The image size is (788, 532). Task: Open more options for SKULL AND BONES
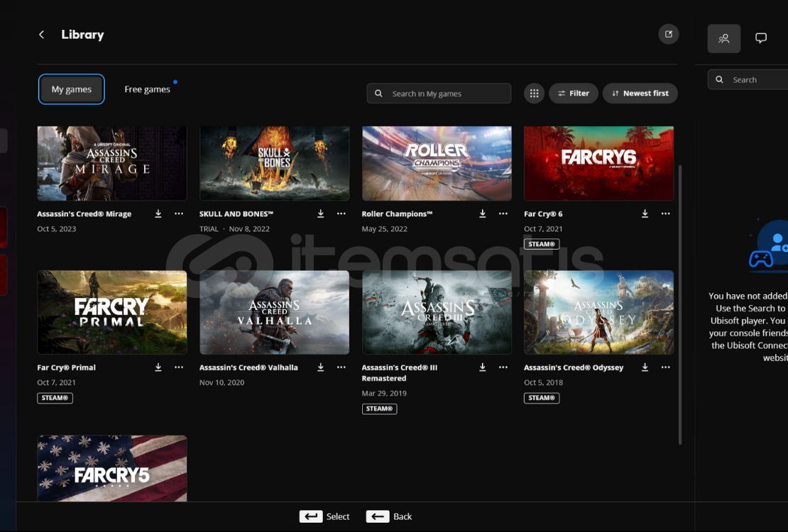[341, 214]
